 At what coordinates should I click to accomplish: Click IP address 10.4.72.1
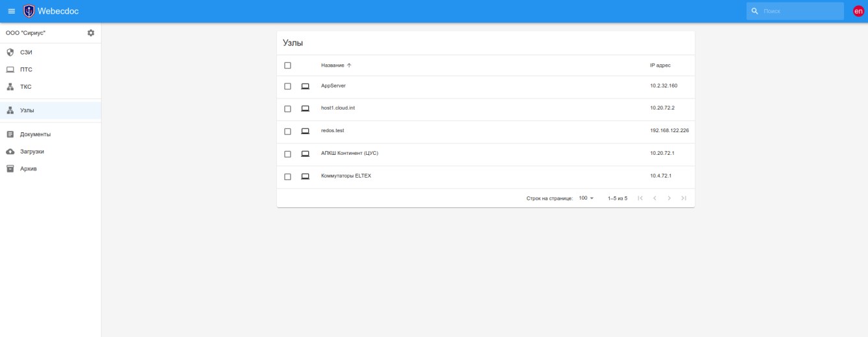tap(660, 176)
